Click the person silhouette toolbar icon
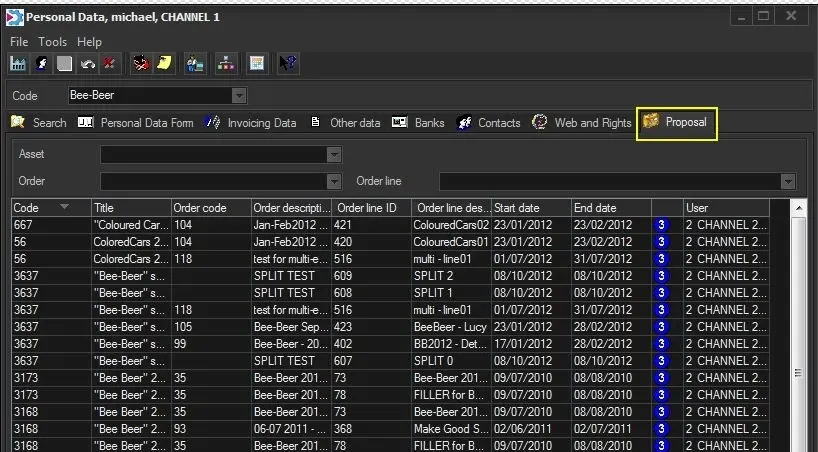 (41, 64)
